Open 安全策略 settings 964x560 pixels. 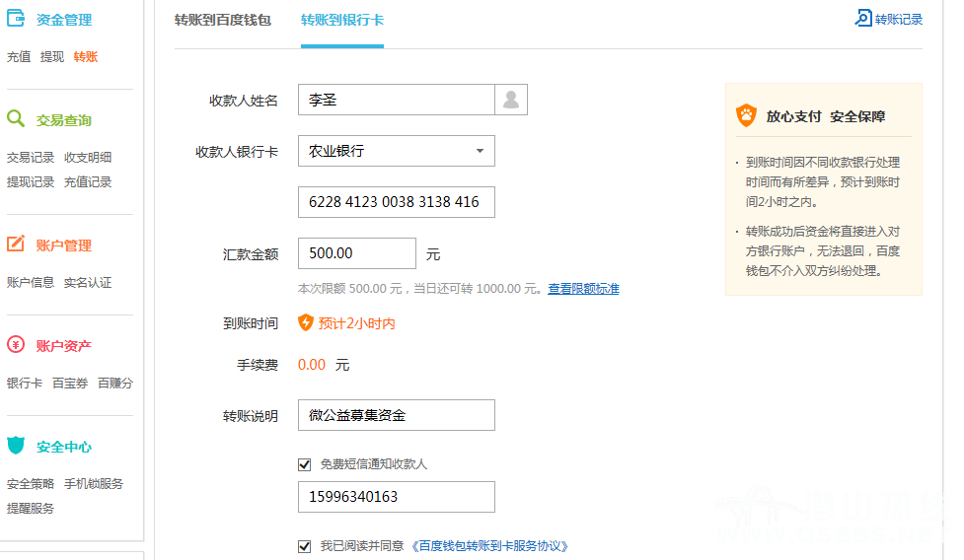click(x=31, y=484)
